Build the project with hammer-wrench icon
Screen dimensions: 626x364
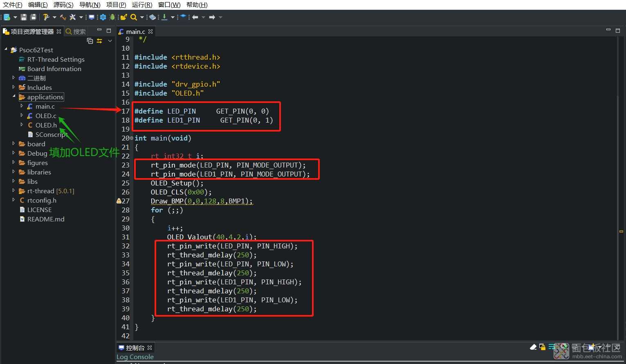46,17
